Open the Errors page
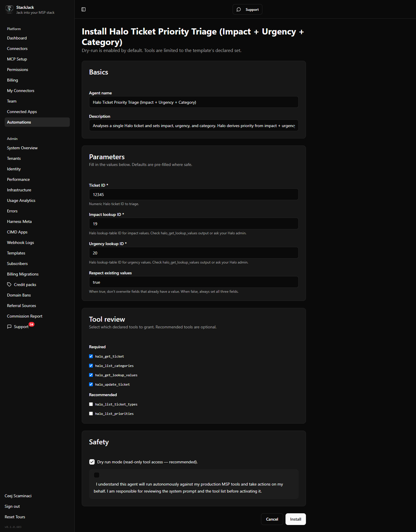Screen dimensions: 416x532 (x=37, y=211)
